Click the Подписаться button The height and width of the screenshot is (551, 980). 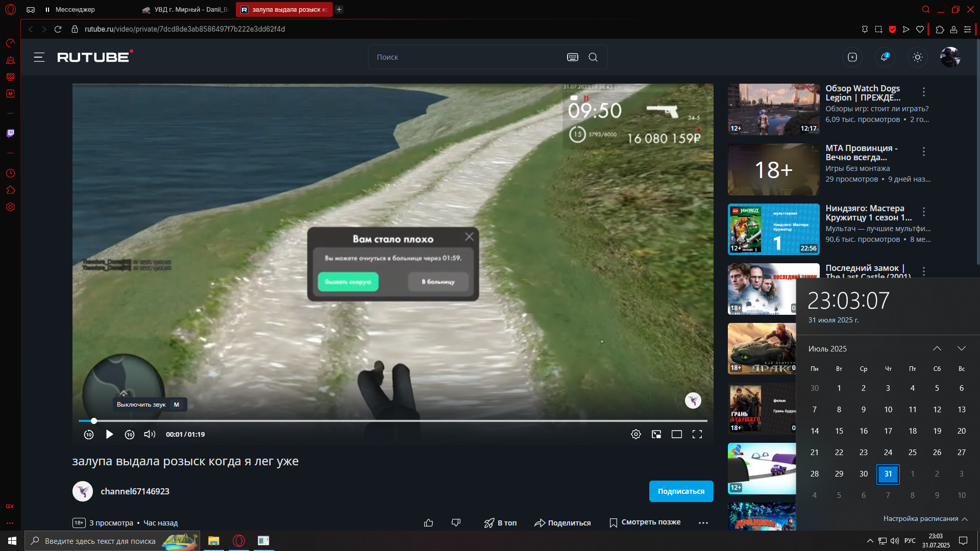coord(681,491)
